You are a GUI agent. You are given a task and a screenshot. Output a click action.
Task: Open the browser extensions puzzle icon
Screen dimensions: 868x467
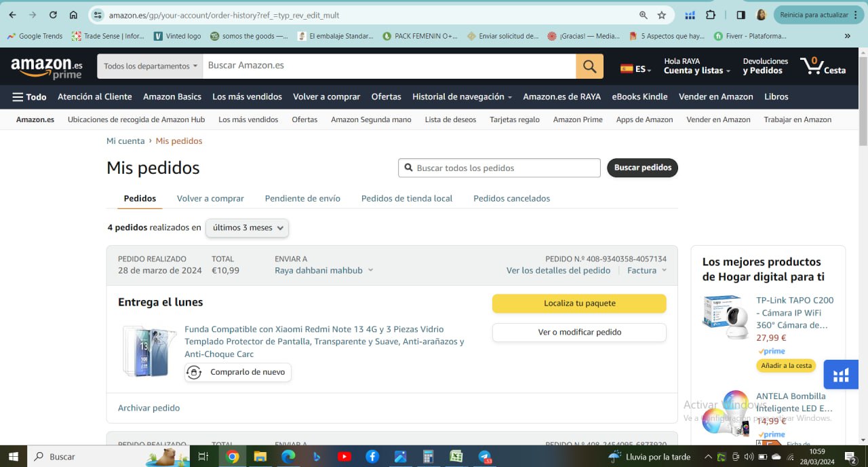(x=711, y=15)
